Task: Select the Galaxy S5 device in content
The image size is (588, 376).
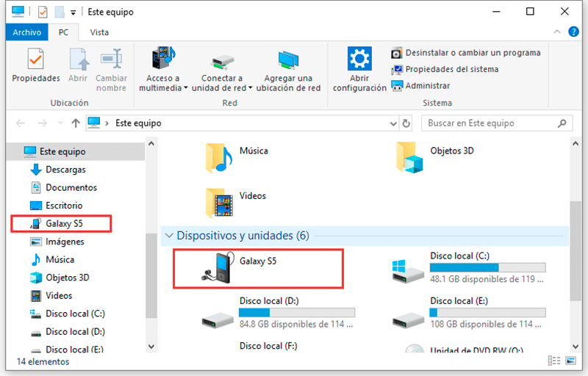Action: click(x=259, y=269)
